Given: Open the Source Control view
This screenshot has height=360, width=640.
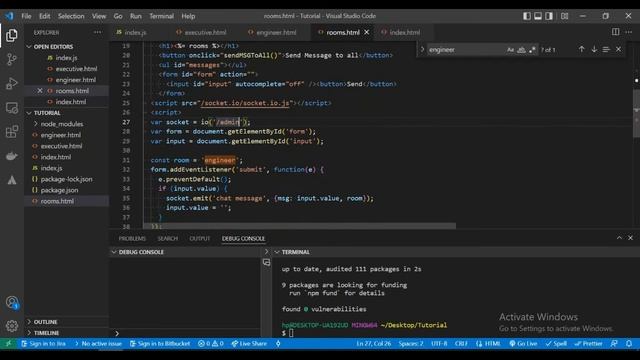Looking at the screenshot, I should pos(11,60).
